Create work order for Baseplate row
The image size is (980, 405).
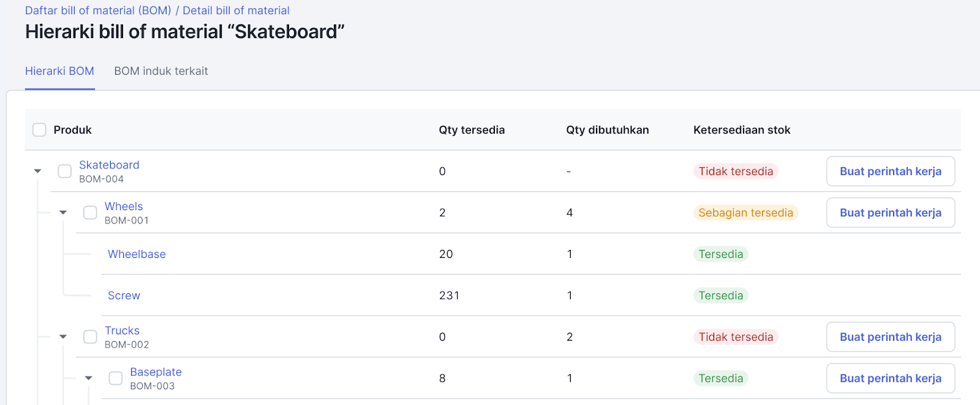890,379
